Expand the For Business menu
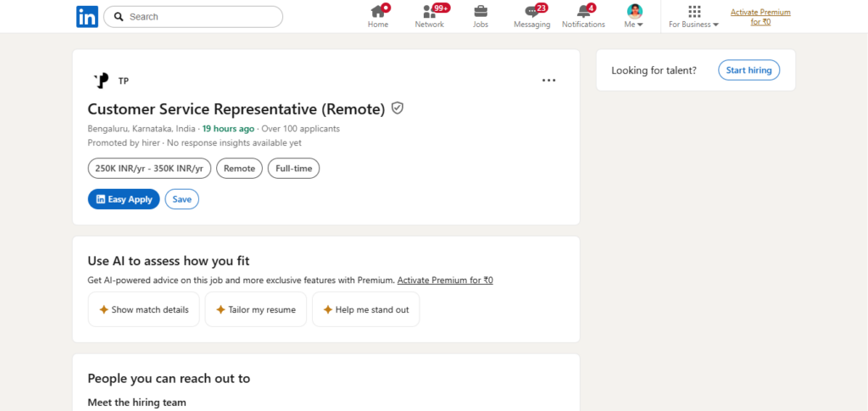The height and width of the screenshot is (411, 868). click(693, 17)
